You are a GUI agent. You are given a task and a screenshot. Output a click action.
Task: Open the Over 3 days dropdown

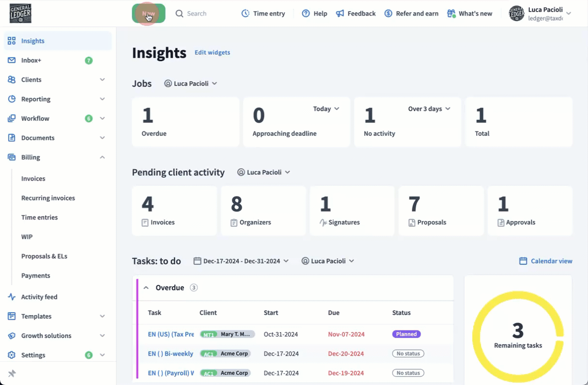pyautogui.click(x=429, y=109)
